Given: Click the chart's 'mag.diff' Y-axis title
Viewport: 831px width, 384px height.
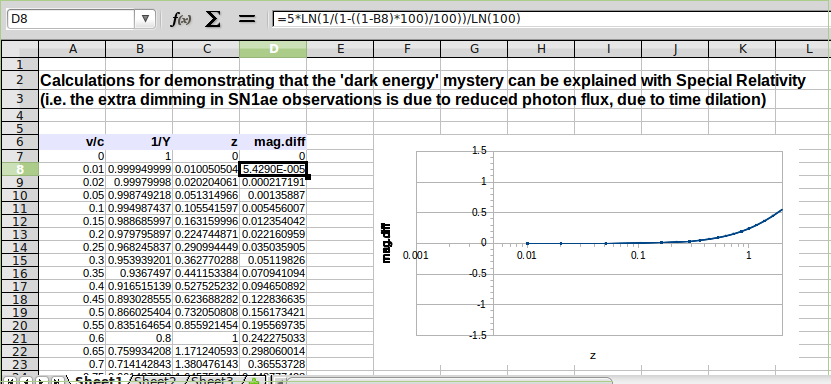Looking at the screenshot, I should (x=387, y=243).
